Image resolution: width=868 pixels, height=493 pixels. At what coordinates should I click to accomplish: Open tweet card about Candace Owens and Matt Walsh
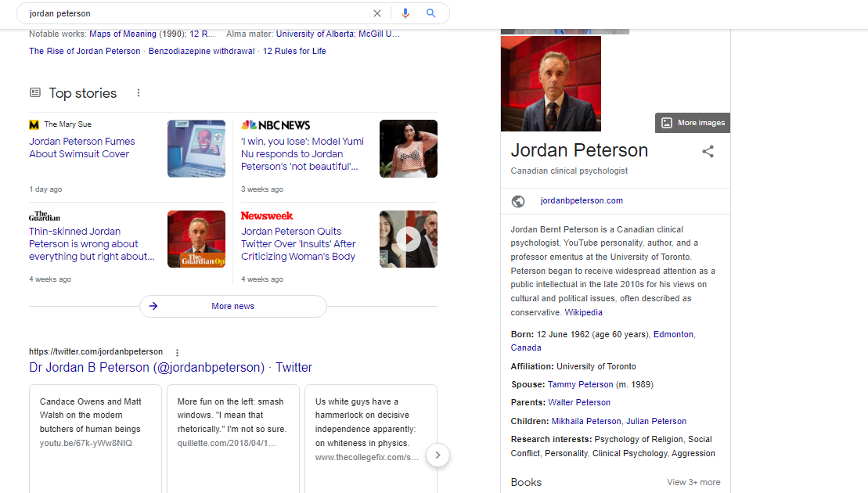coord(95,438)
